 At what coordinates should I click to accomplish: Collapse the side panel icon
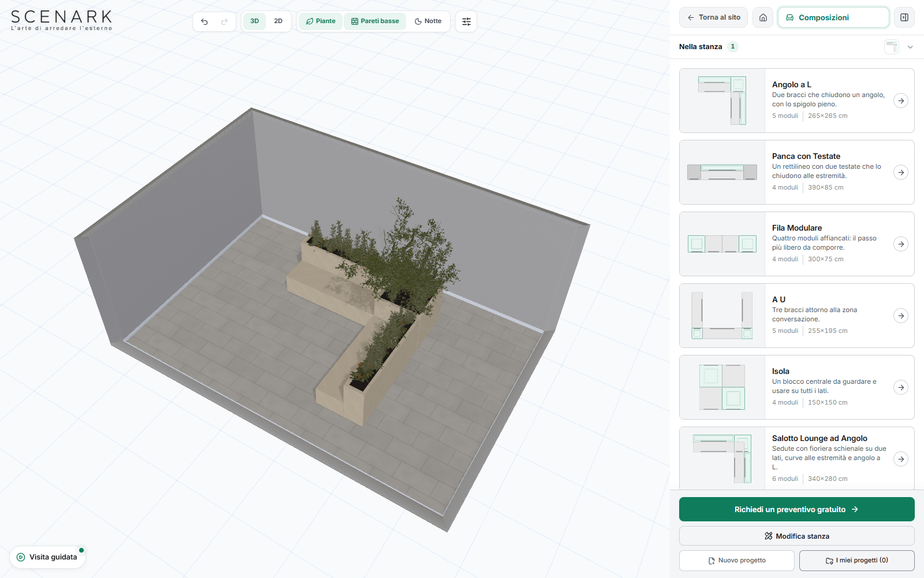pos(904,17)
